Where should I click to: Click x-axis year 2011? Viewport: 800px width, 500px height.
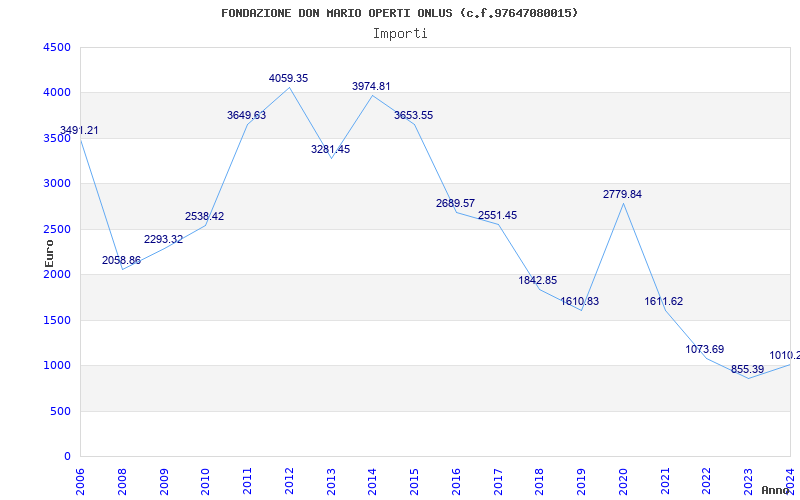point(247,482)
